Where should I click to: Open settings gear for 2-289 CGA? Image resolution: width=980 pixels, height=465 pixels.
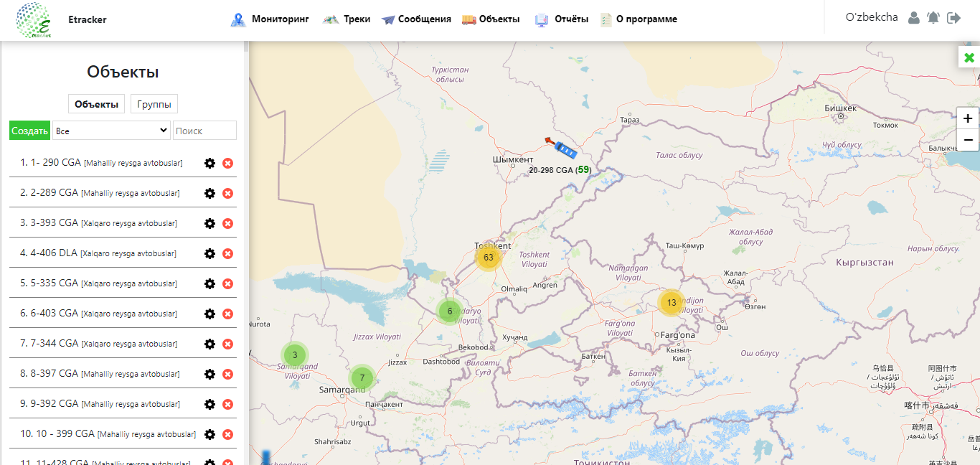[x=209, y=193]
